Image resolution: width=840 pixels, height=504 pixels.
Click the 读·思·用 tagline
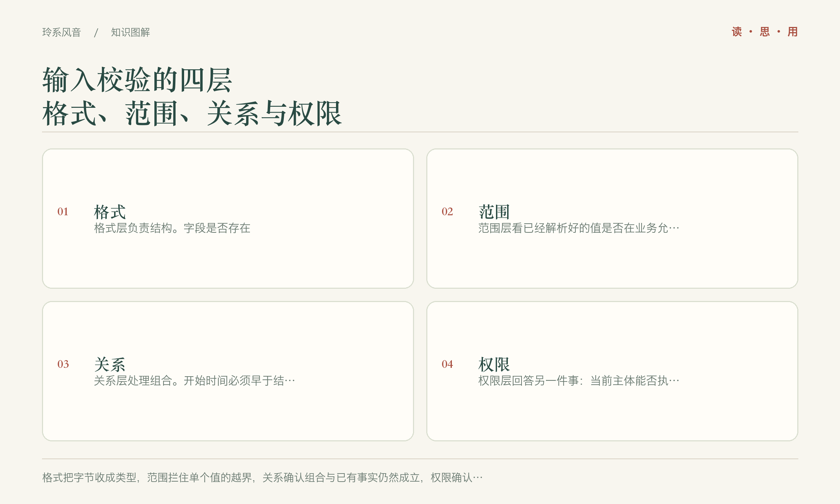[765, 32]
